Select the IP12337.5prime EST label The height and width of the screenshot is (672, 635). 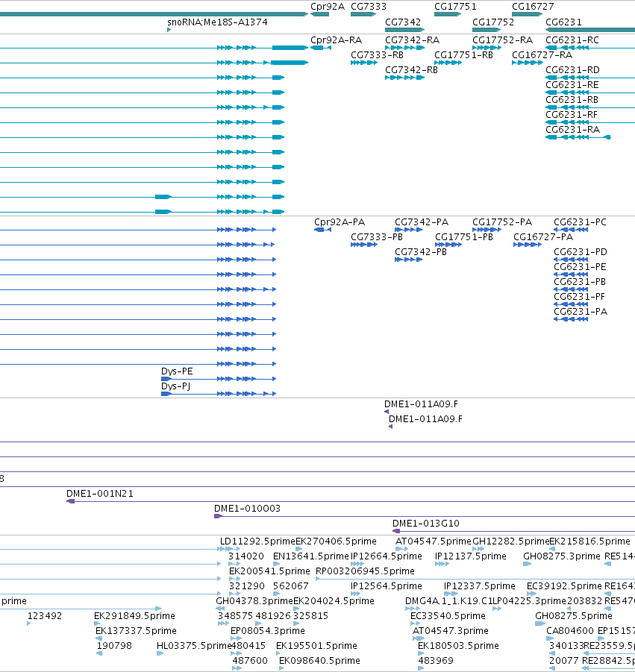point(479,587)
